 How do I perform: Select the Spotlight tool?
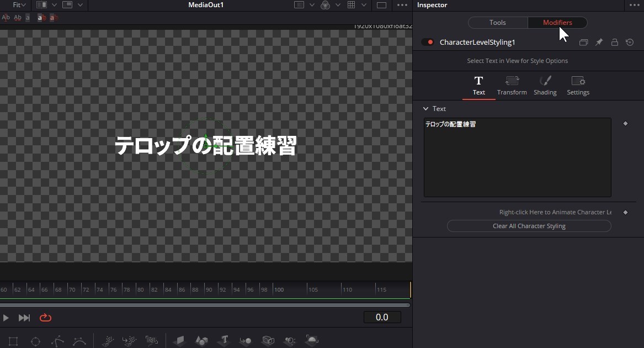[289, 341]
